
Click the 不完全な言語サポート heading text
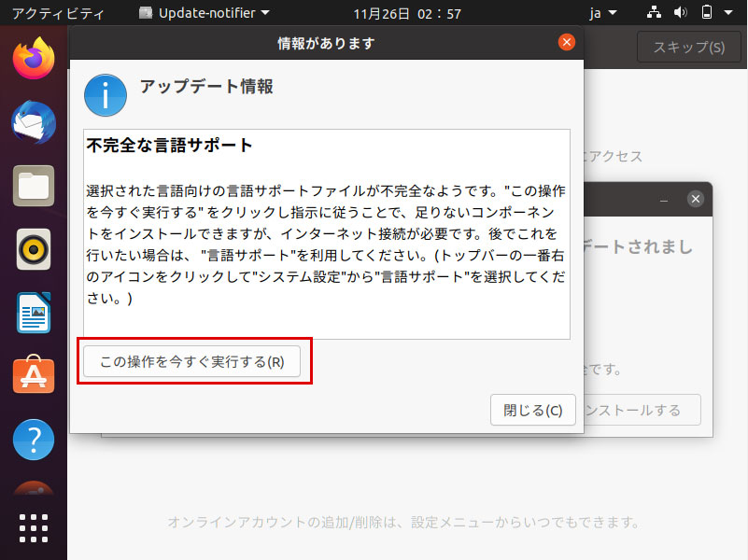click(x=169, y=145)
